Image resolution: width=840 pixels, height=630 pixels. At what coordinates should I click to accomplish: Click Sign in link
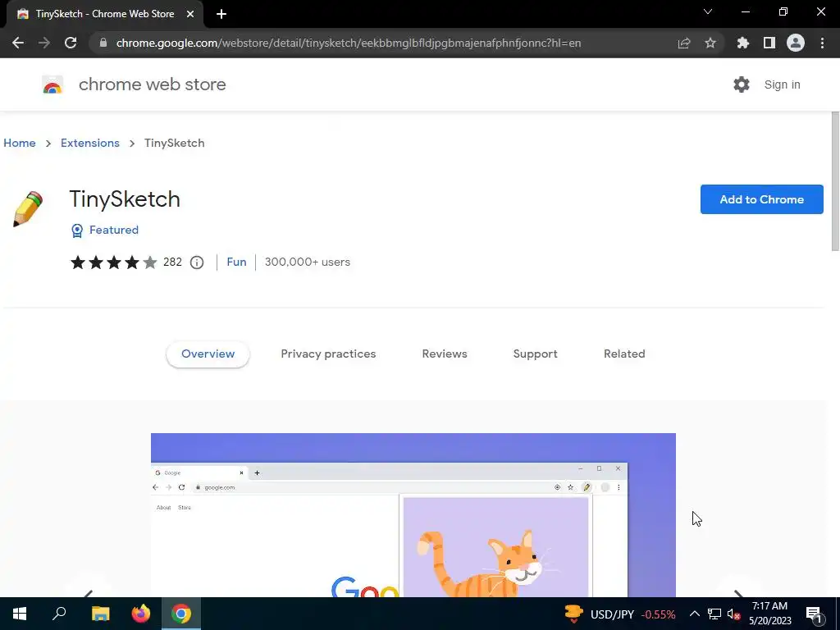point(782,84)
